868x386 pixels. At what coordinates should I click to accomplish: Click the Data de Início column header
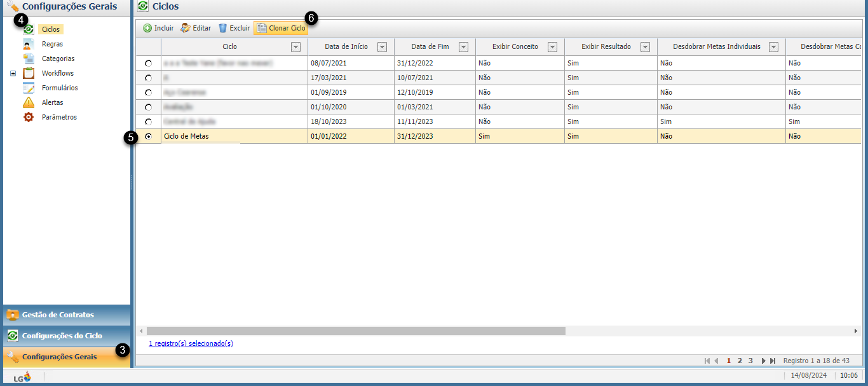tap(351, 46)
